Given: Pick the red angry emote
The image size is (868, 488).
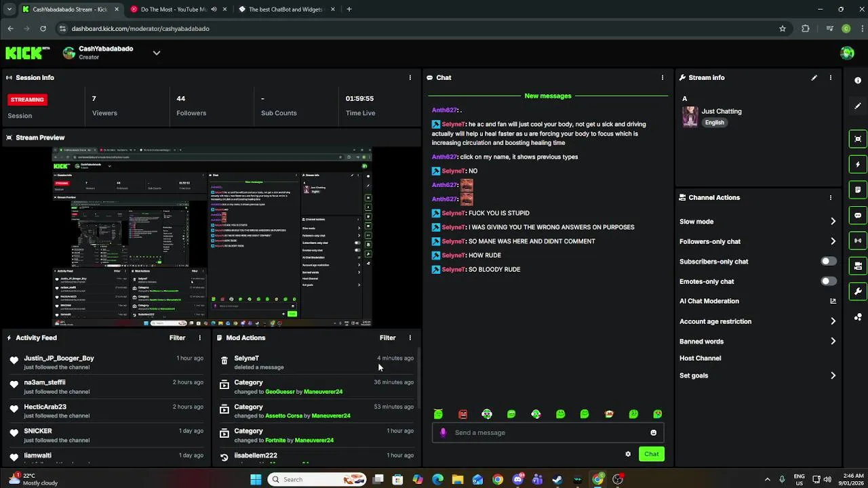Looking at the screenshot, I should pyautogui.click(x=462, y=414).
